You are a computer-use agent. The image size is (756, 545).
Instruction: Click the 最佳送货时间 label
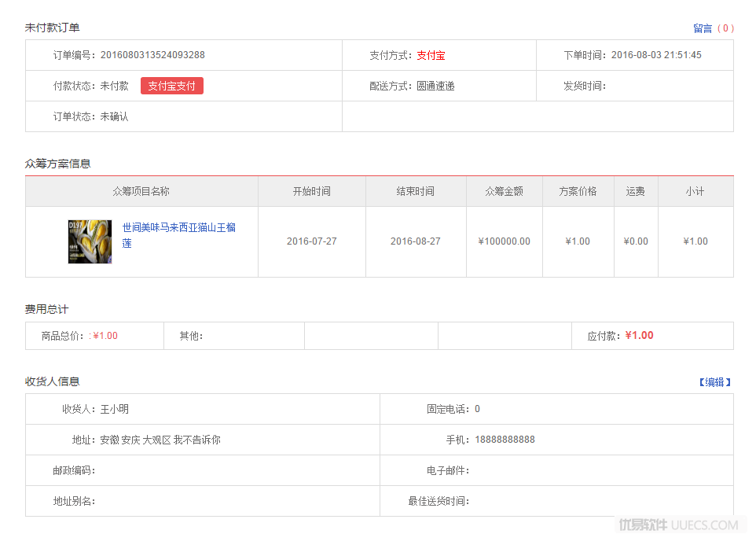click(x=439, y=502)
